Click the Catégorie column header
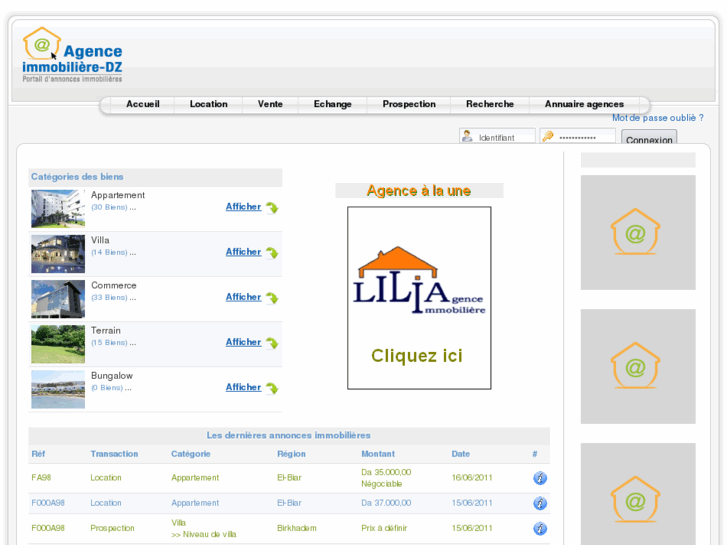This screenshot has height=545, width=727. point(191,454)
